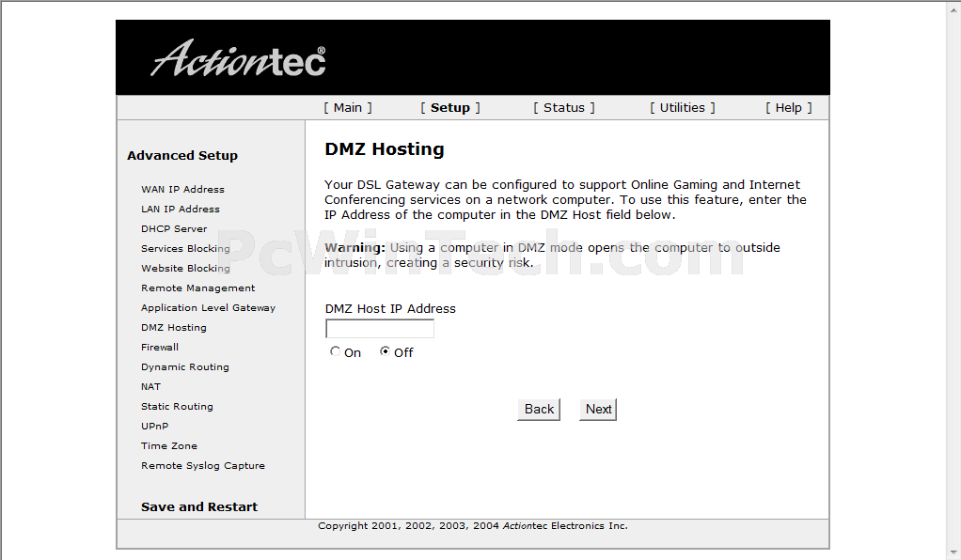The height and width of the screenshot is (560, 961).
Task: Click the Actiontec copyright footer text
Action: [473, 525]
